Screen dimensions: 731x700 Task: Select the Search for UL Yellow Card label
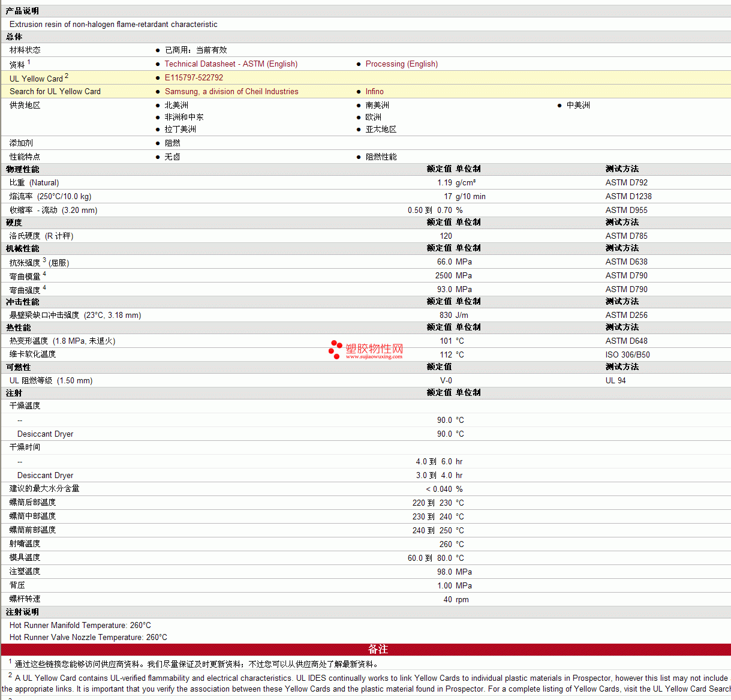pyautogui.click(x=55, y=92)
